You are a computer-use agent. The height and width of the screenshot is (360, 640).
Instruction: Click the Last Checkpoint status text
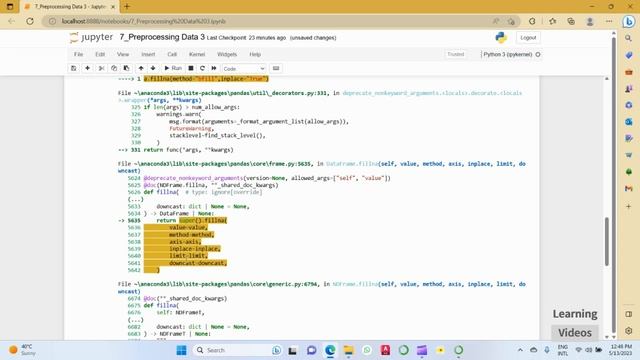247,38
